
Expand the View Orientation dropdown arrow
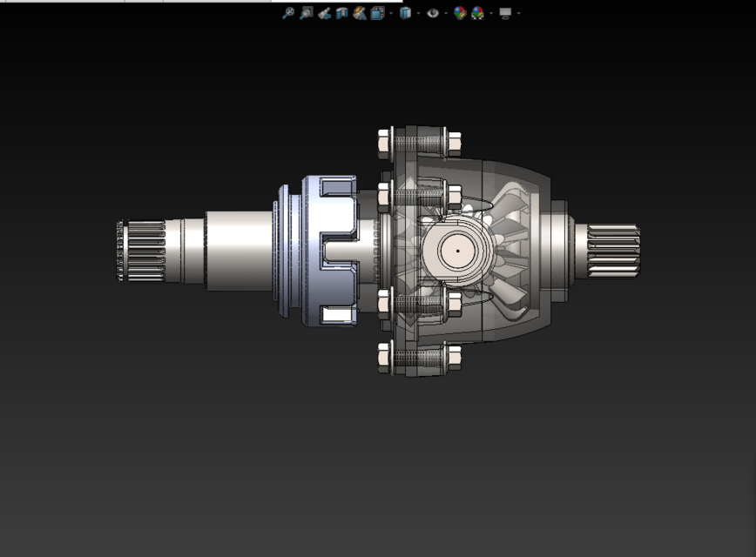point(390,12)
